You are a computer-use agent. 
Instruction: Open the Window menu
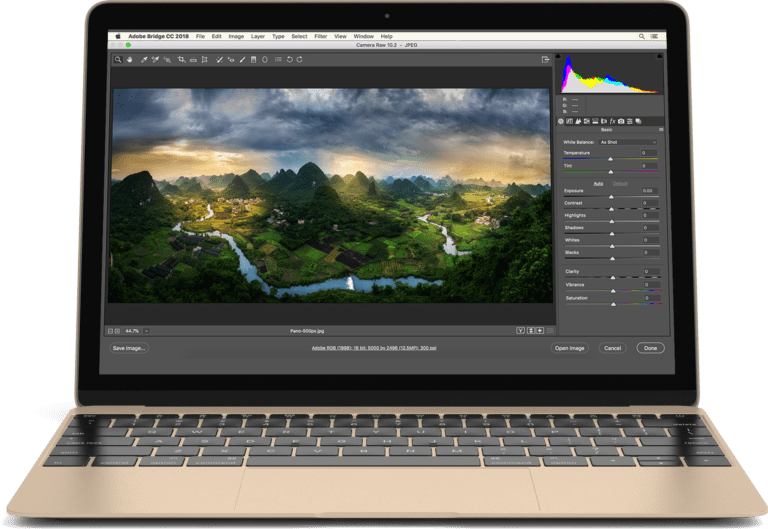pyautogui.click(x=363, y=36)
